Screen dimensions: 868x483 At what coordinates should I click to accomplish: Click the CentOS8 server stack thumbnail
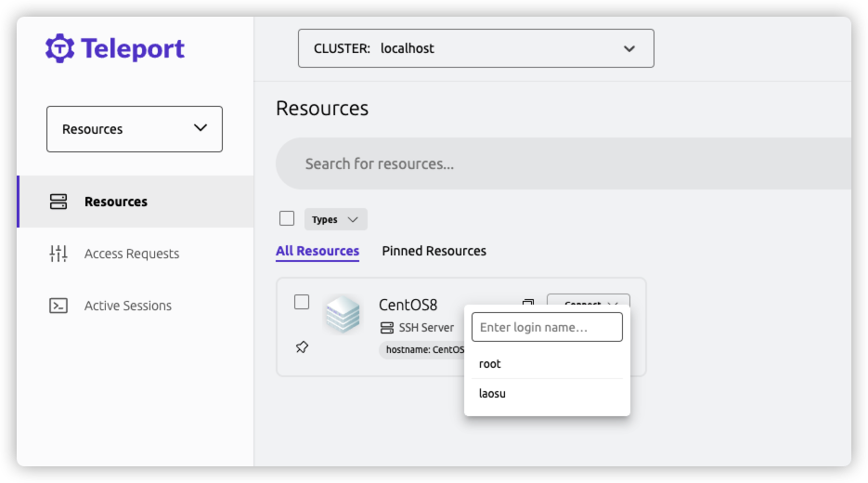point(343,314)
